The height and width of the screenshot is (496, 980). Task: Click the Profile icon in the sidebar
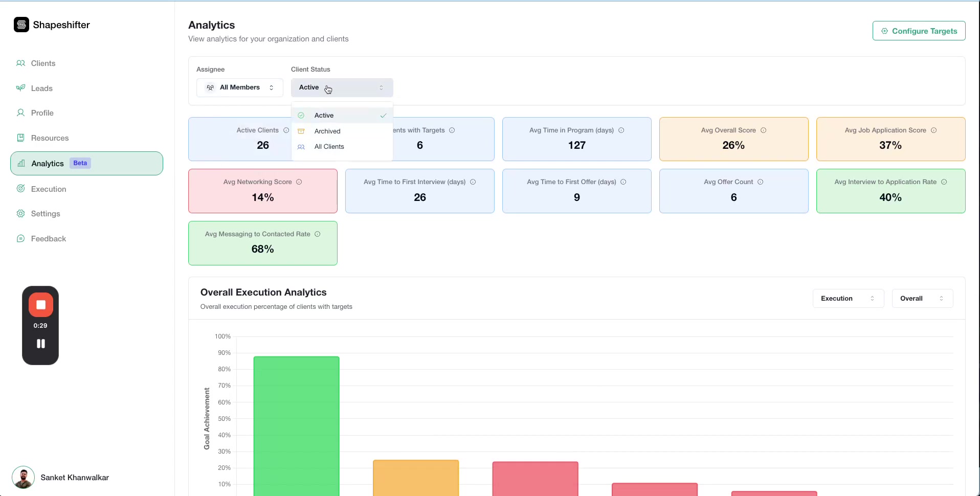[x=20, y=112]
